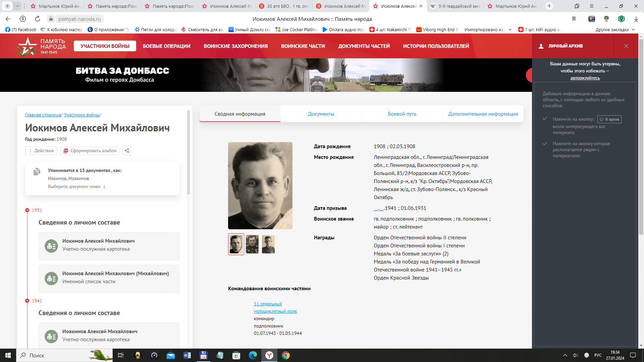The image size is (644, 362).
Task: Open Word from the Windows taskbar
Action: point(187,355)
